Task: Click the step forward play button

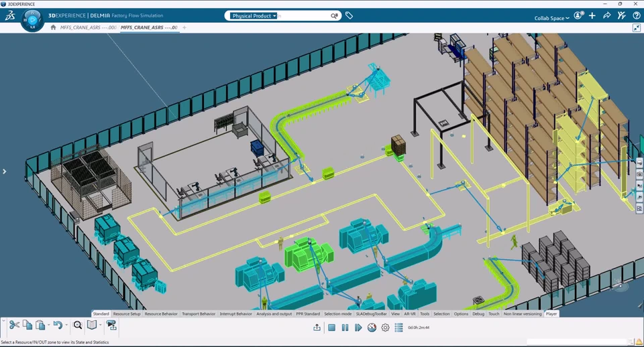Action: 358,328
